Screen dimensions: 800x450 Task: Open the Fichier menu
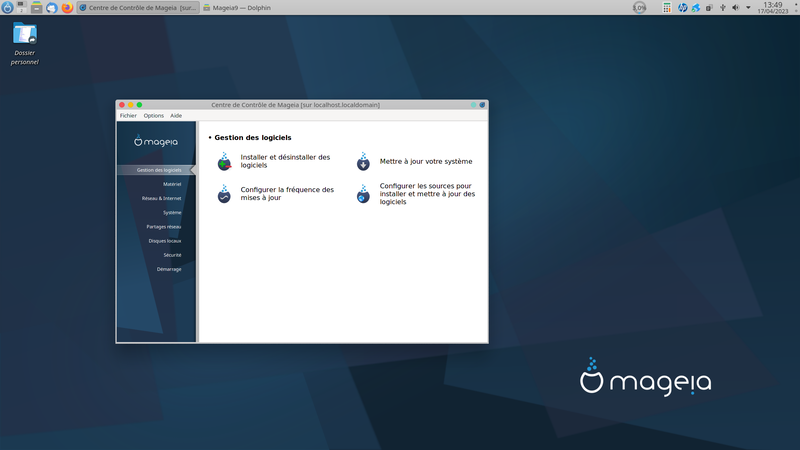click(x=128, y=116)
